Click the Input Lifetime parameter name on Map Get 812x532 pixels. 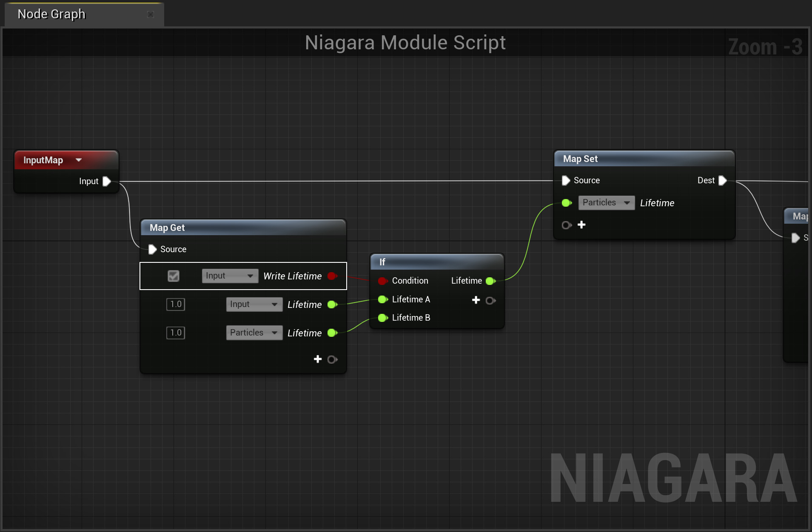305,304
